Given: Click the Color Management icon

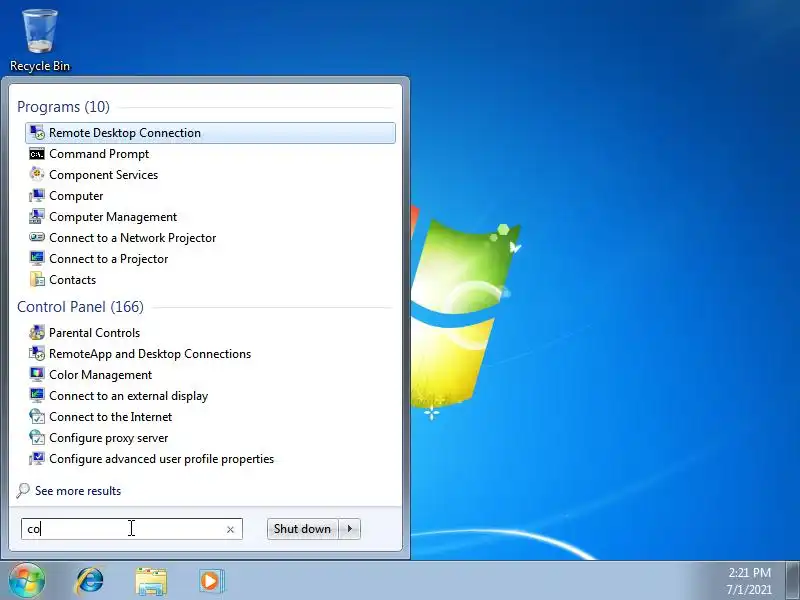Looking at the screenshot, I should coord(37,374).
